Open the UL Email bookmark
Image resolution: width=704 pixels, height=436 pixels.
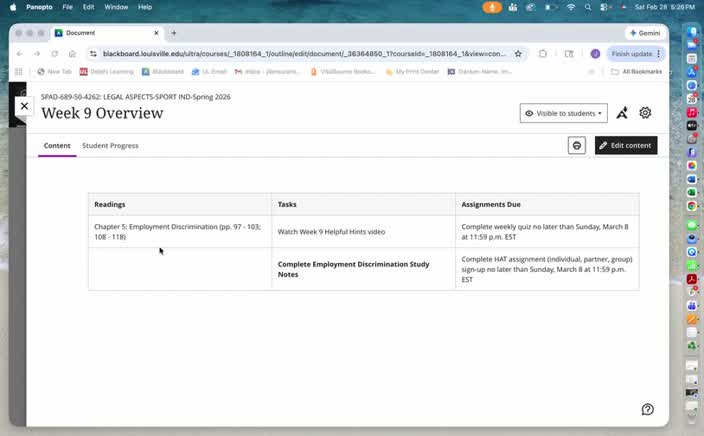coord(209,71)
